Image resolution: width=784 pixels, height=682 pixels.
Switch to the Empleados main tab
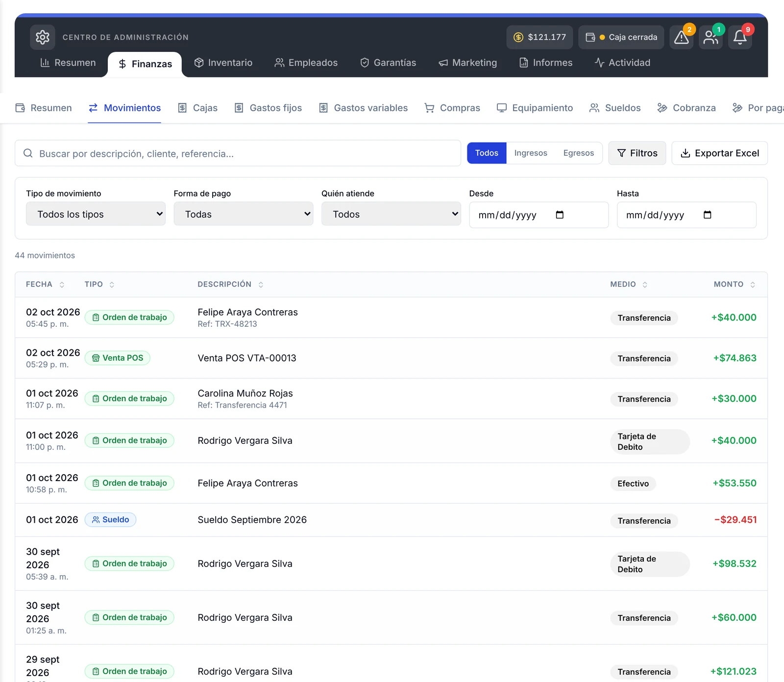(x=306, y=63)
